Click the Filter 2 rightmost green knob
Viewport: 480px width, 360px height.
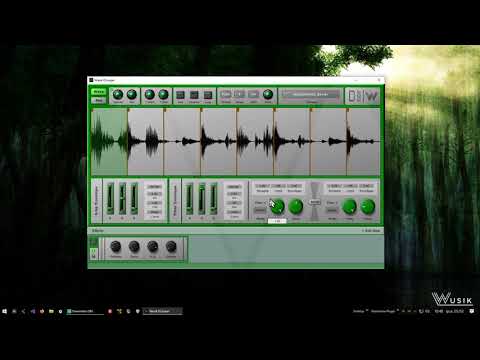[368, 207]
